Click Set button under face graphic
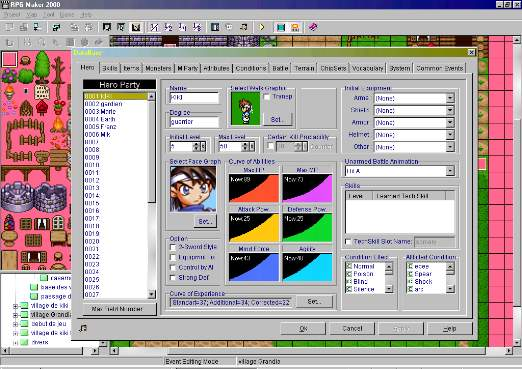 [x=205, y=222]
